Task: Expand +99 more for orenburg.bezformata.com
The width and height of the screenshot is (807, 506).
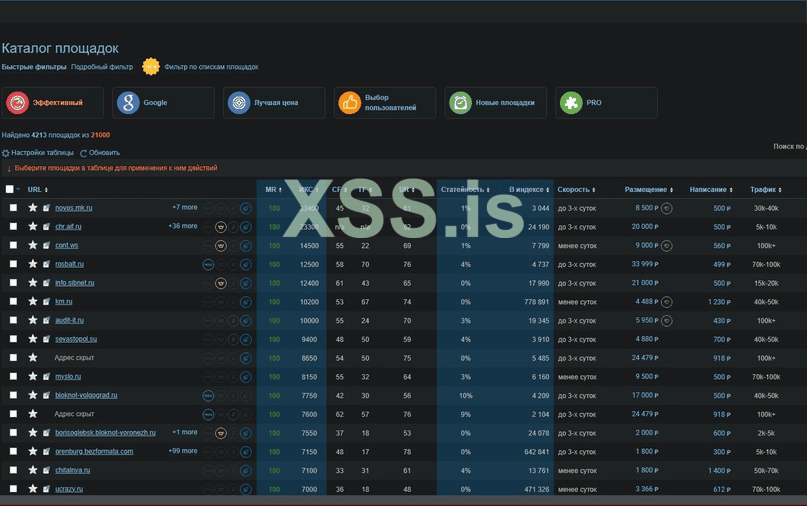Action: click(x=182, y=451)
